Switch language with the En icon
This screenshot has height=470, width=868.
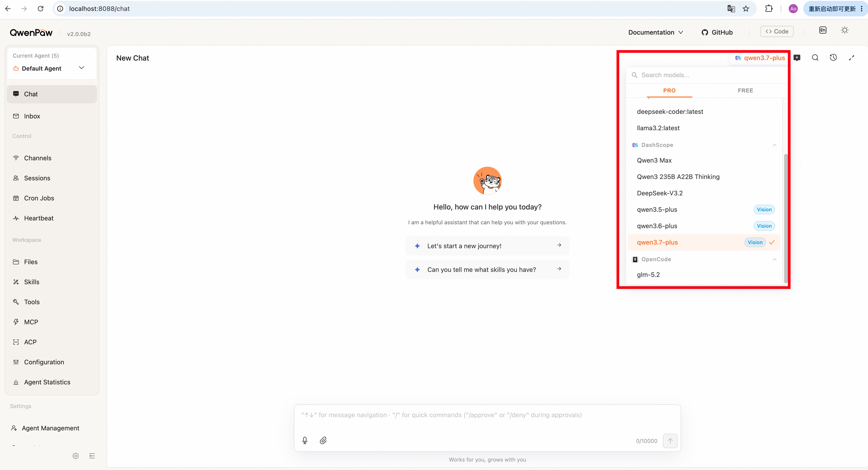[x=823, y=30]
